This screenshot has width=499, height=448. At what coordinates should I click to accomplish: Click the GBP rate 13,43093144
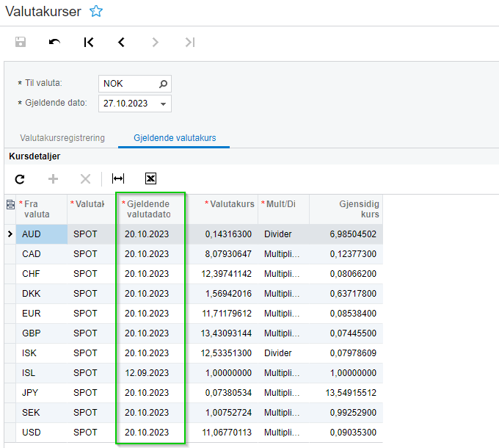[x=226, y=333]
